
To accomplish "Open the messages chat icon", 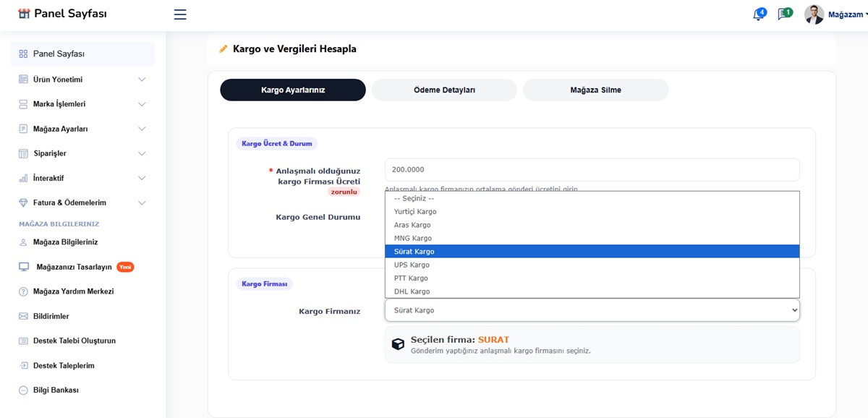I will coord(783,14).
